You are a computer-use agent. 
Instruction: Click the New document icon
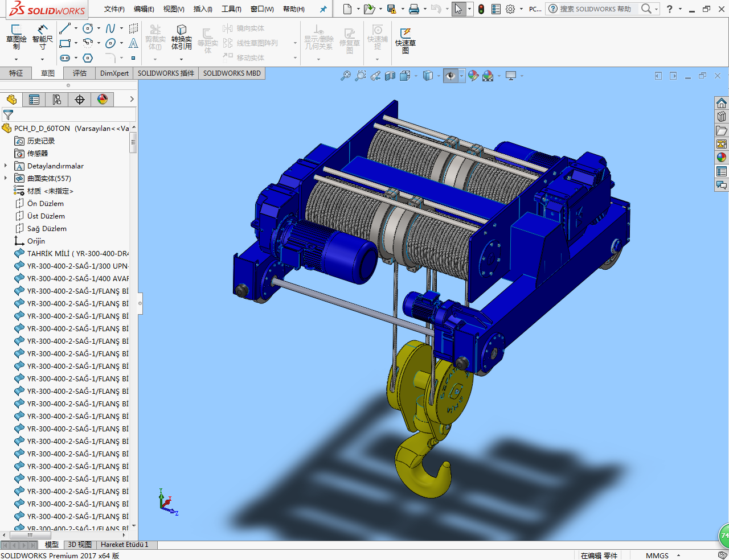(347, 9)
